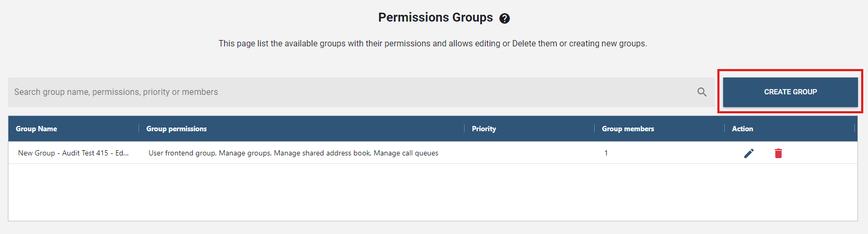Click the Group members column header
This screenshot has height=234, width=868.
628,129
